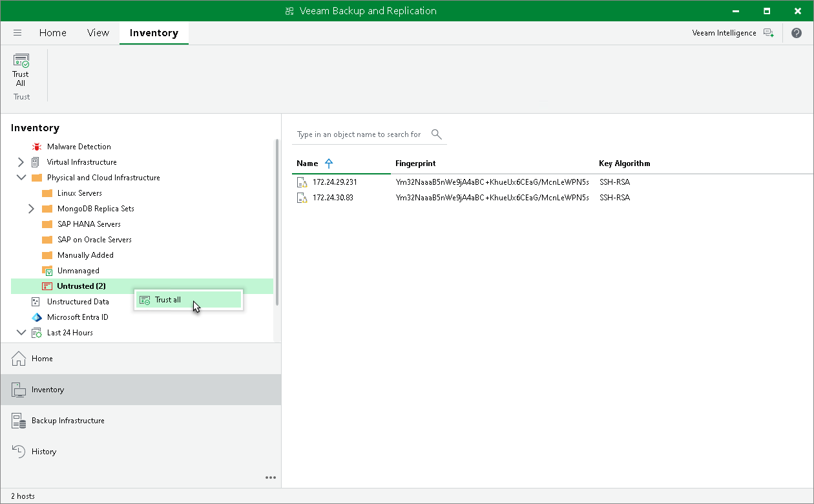Expand the MongoDB Replica Sets folder
Screen dimensions: 814x504
(x=31, y=209)
